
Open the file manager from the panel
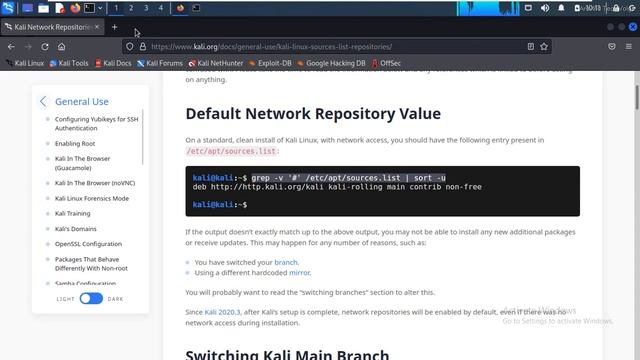43,8
